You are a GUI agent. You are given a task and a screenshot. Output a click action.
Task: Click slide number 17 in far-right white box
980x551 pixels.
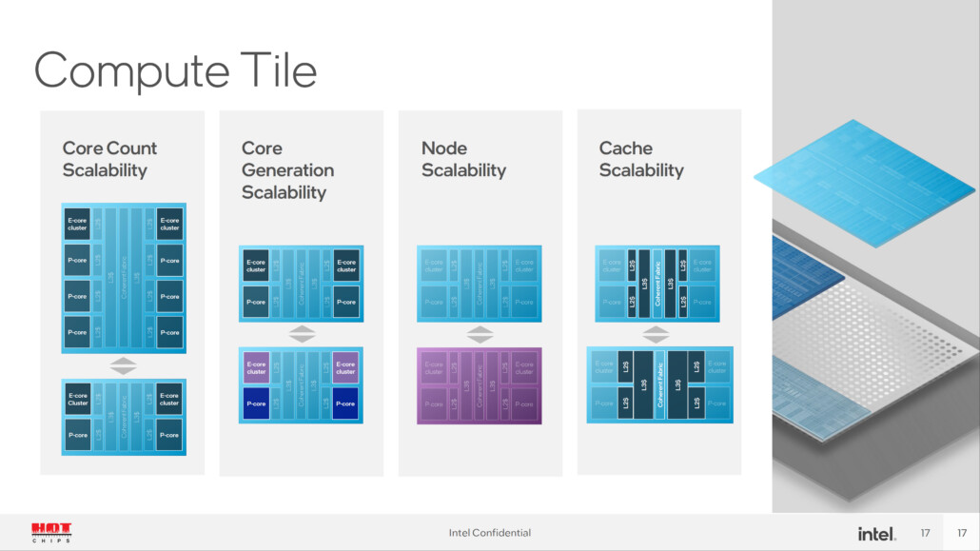[961, 533]
